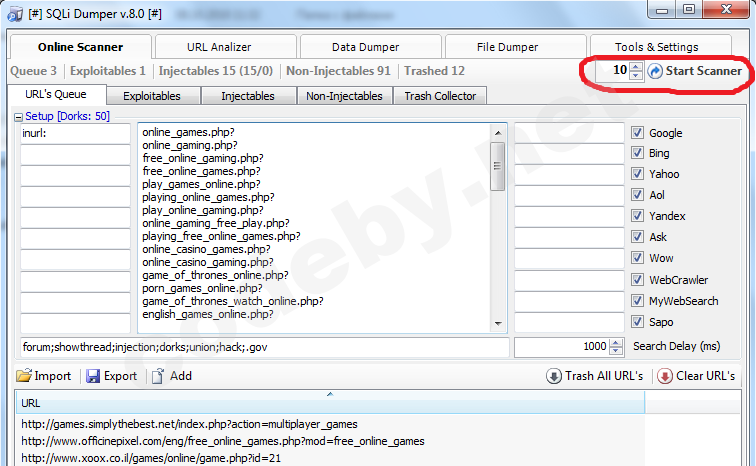Collapse the Setup [Dorks: 50] section
The height and width of the screenshot is (466, 756).
pyautogui.click(x=18, y=117)
